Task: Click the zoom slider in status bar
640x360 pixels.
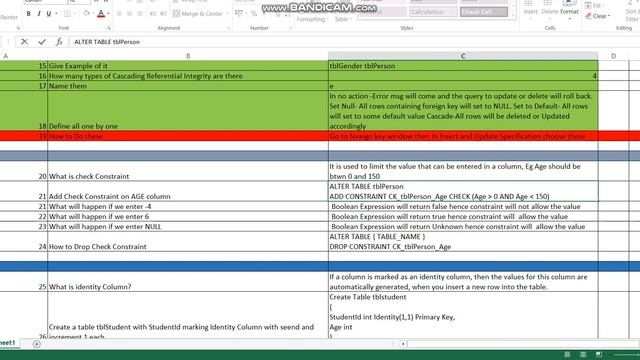Action: coord(626,355)
